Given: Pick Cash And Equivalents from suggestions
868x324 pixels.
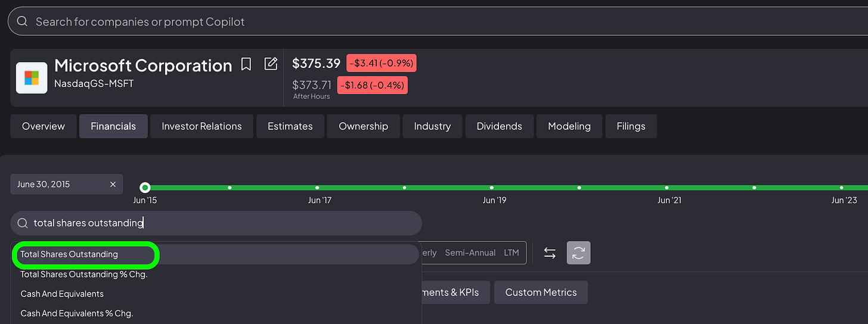Looking at the screenshot, I should (x=216, y=294).
